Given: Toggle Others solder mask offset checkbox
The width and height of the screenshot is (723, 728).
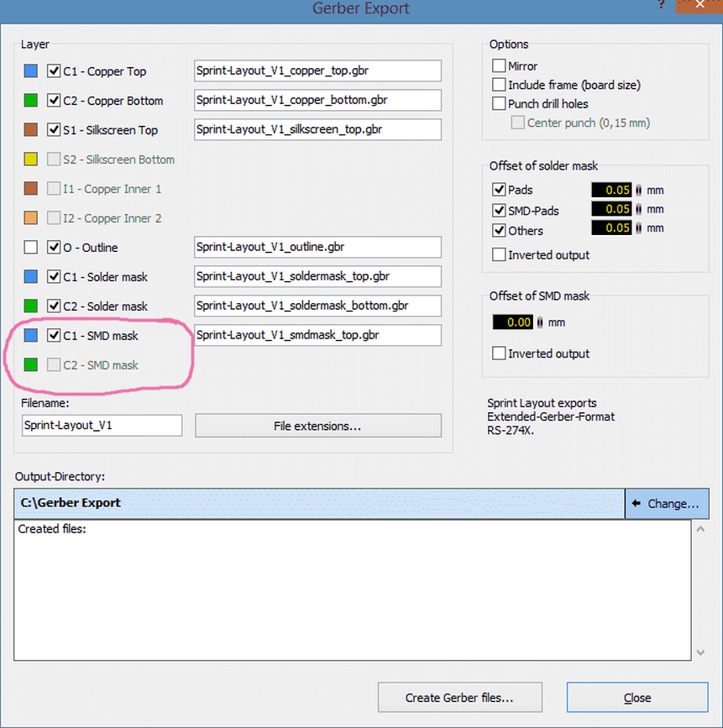Looking at the screenshot, I should 499,230.
